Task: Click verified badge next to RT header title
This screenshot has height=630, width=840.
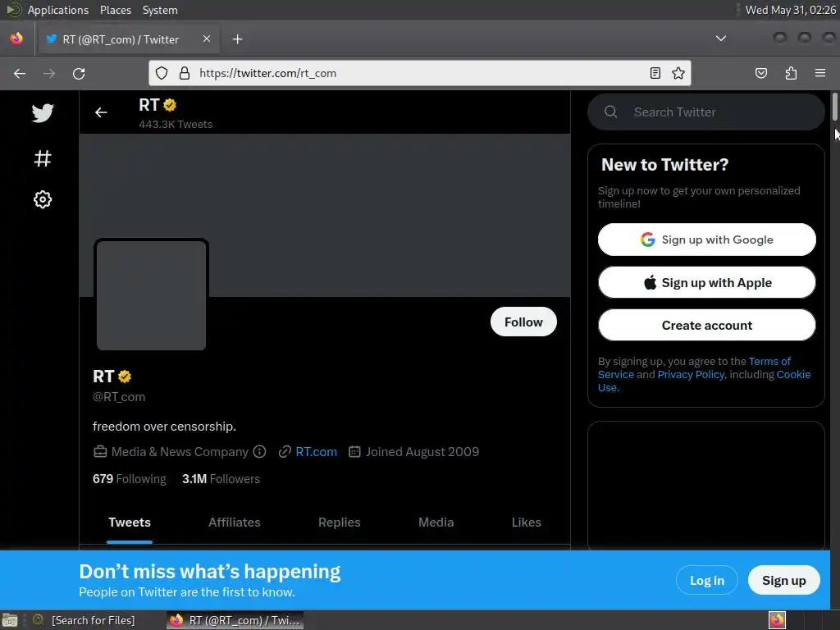Action: point(170,105)
